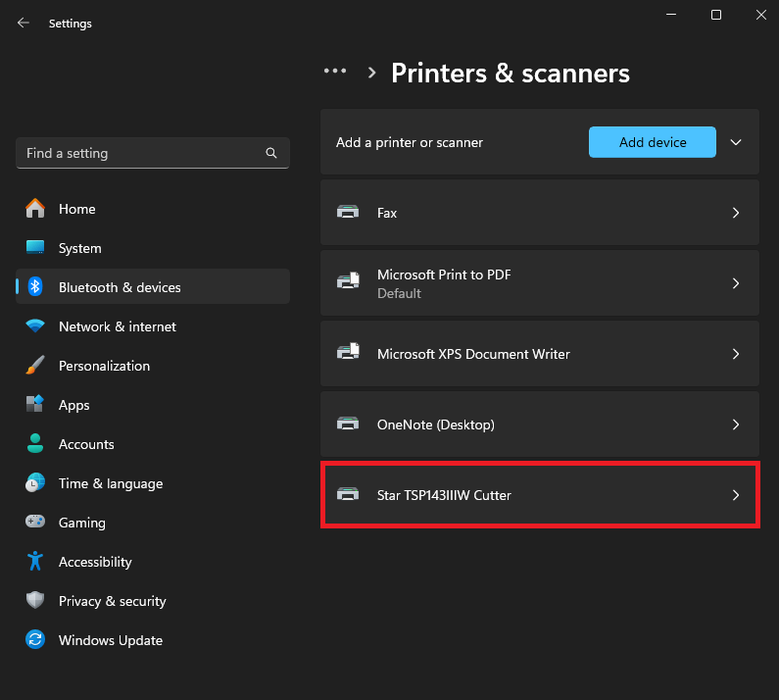Image resolution: width=779 pixels, height=700 pixels.
Task: Click the Default label under Print to PDF
Action: coord(399,293)
